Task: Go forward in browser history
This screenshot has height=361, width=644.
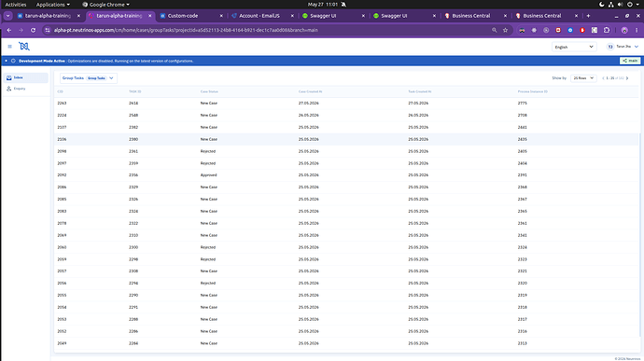Action: coord(21,30)
